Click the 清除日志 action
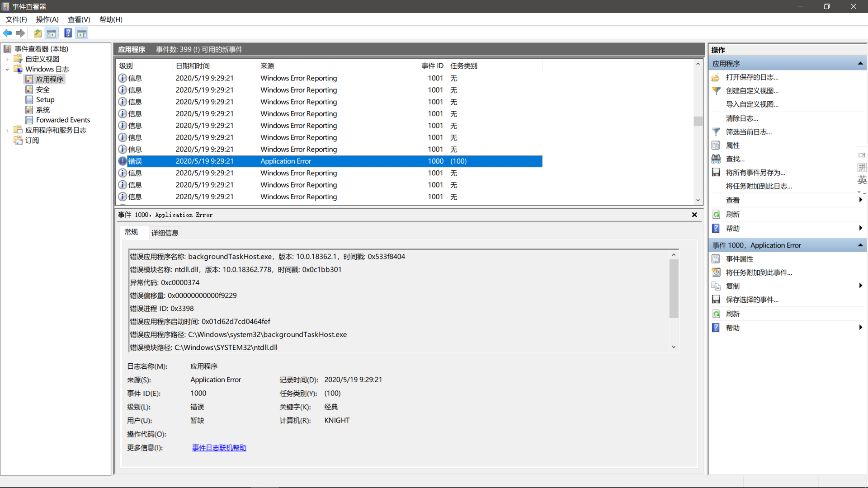This screenshot has width=868, height=488. click(x=743, y=118)
